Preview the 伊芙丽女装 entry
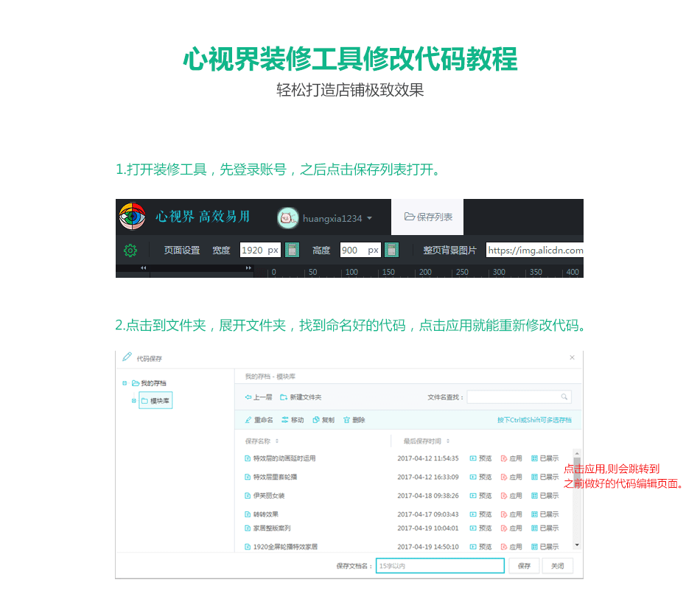Viewport: 700px width, 616px height. point(481,496)
